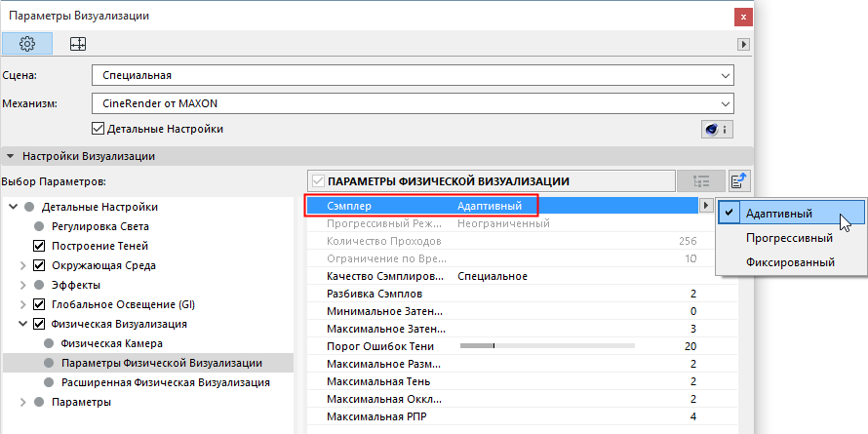Click the Качество Сэмплирования Специальное value
This screenshot has height=434, width=868.
point(493,276)
